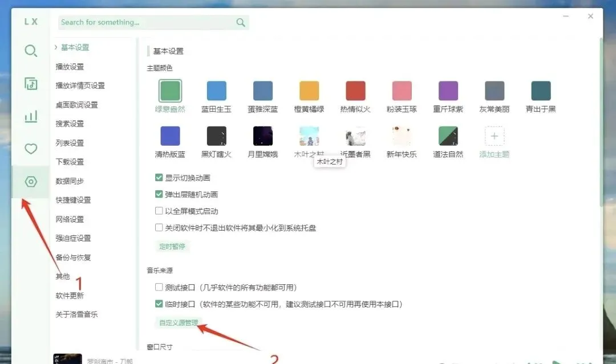Select the 道法自然 theme swatch
616x364 pixels.
pyautogui.click(x=448, y=136)
